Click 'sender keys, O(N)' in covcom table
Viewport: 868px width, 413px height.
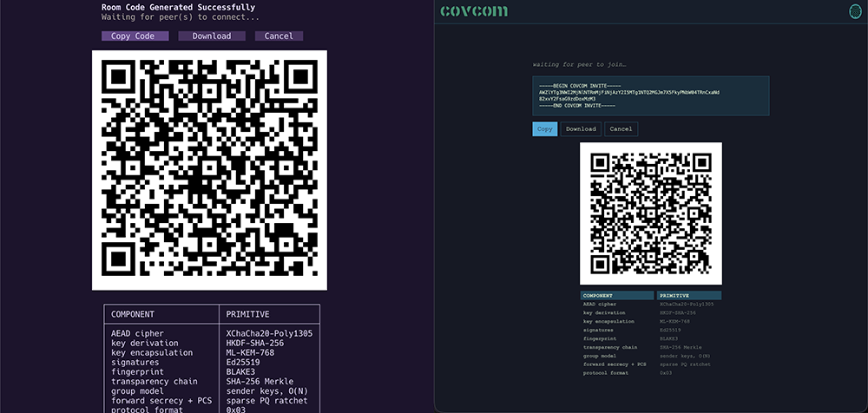click(x=686, y=356)
